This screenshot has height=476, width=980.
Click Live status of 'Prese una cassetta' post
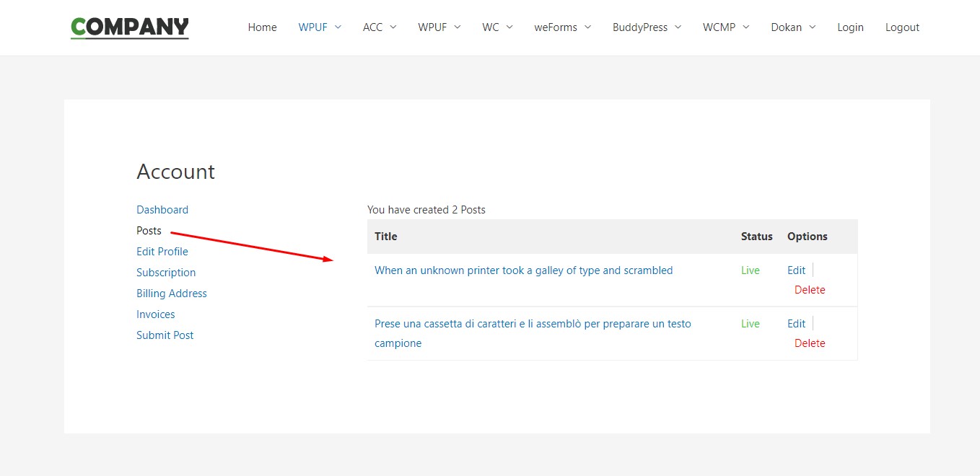[x=751, y=324]
